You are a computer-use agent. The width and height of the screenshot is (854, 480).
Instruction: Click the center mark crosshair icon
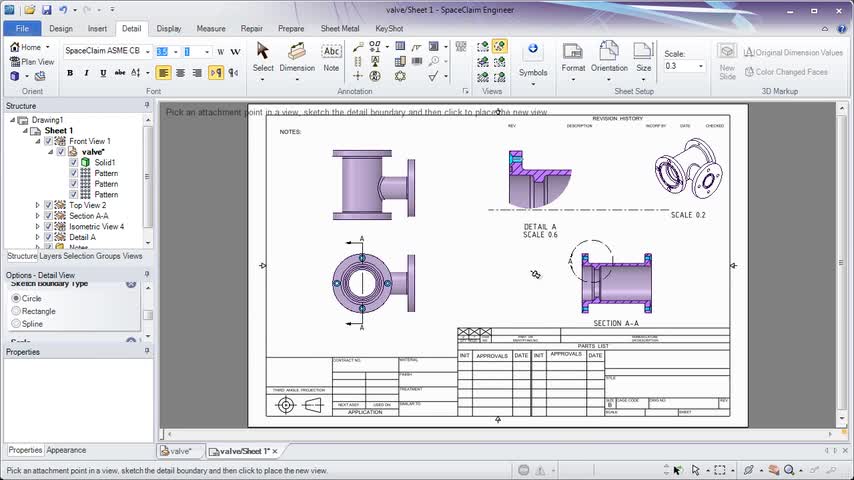point(357,76)
